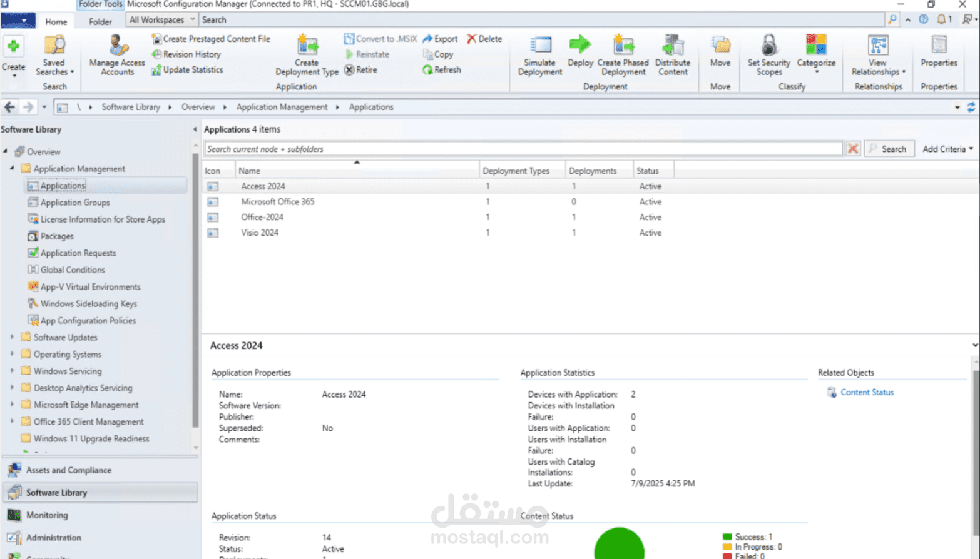
Task: Collapse the Access 2024 details pane
Action: [x=975, y=345]
